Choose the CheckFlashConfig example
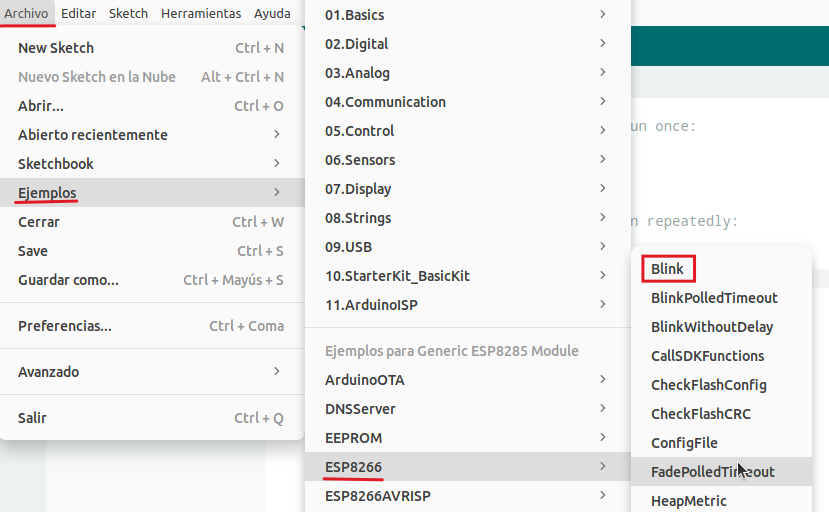This screenshot has height=512, width=829. pyautogui.click(x=708, y=385)
